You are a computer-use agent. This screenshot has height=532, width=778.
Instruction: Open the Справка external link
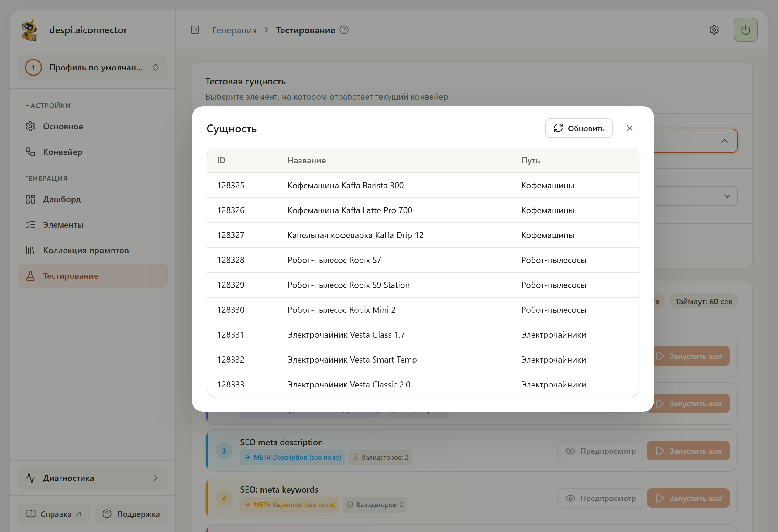[x=54, y=514]
